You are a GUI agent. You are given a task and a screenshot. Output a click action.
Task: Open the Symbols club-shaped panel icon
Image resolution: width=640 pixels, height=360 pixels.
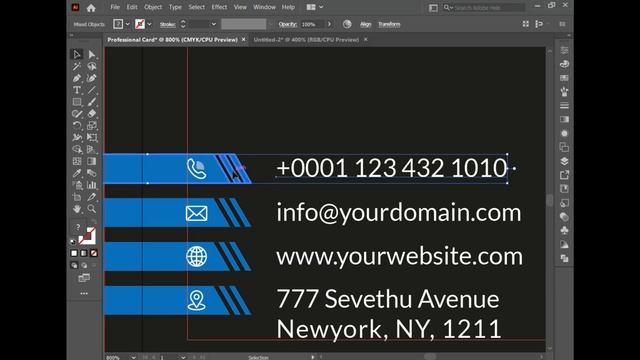tap(564, 230)
